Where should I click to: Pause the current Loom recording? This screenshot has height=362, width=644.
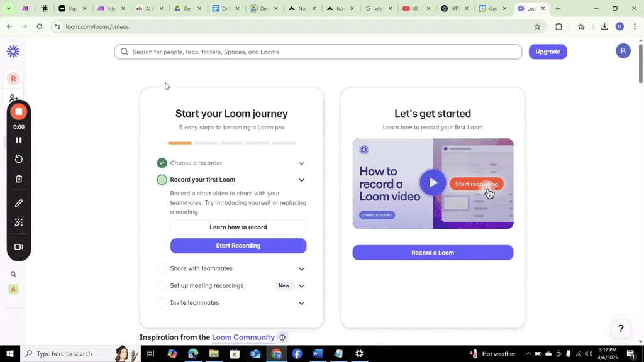[x=18, y=140]
